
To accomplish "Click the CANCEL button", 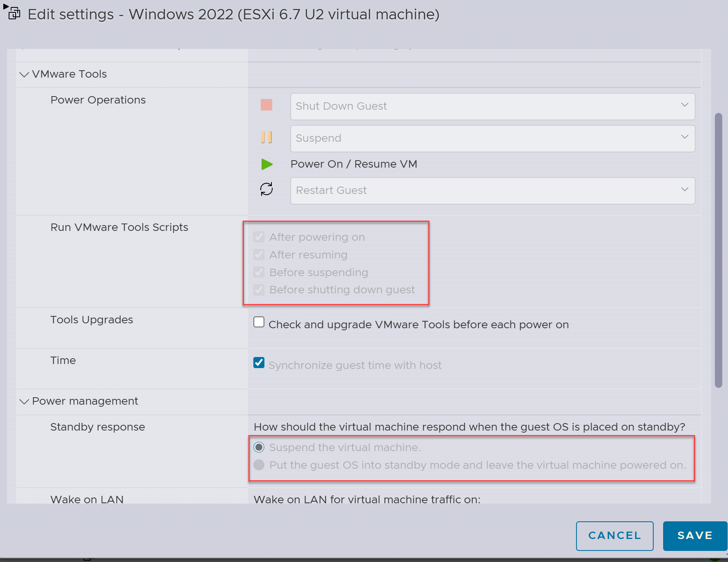I will (x=615, y=536).
